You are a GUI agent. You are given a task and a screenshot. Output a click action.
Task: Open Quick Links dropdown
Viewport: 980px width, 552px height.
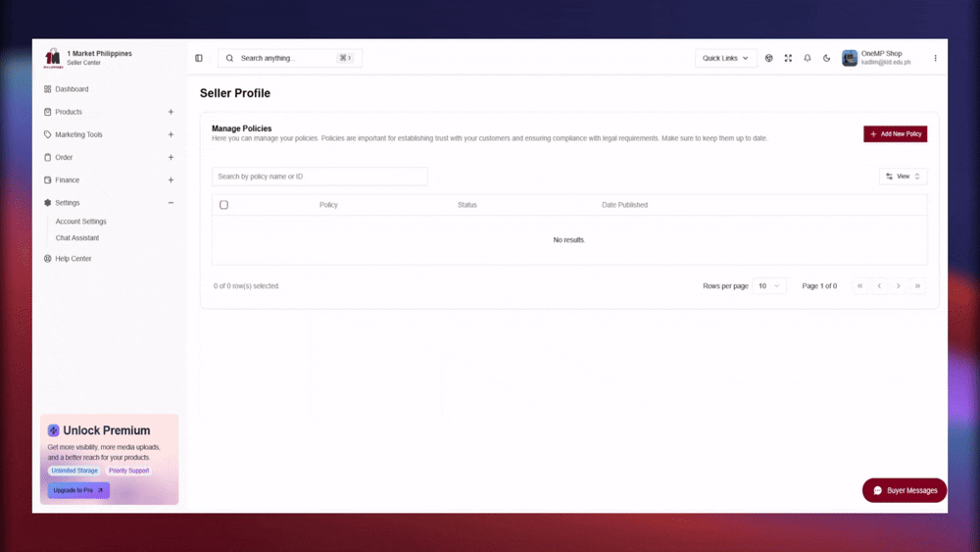tap(725, 58)
